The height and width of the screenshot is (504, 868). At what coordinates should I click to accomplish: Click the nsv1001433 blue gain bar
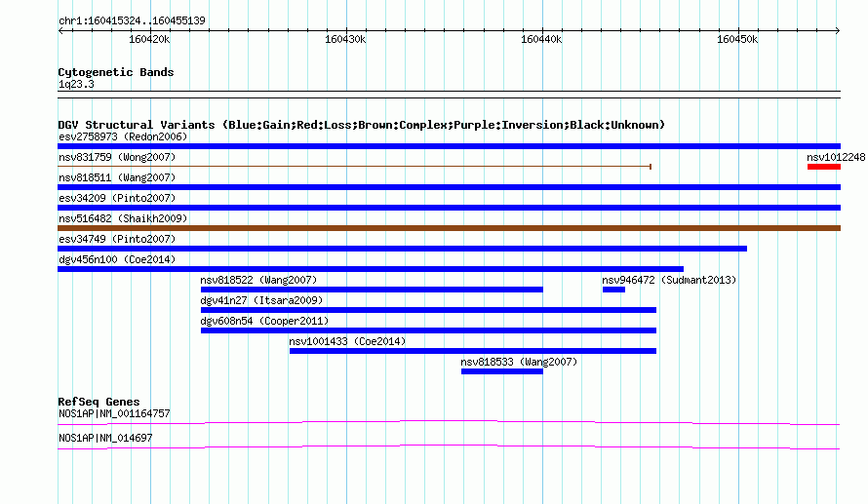coord(473,351)
